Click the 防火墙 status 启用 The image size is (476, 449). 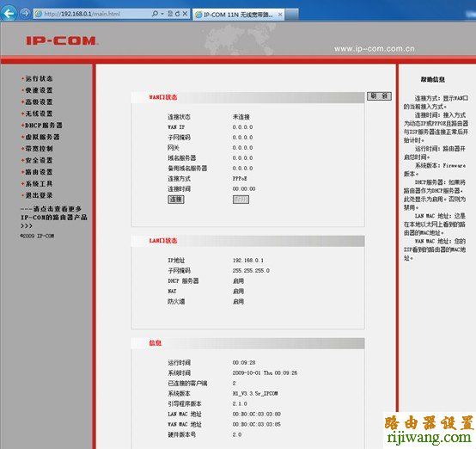point(238,302)
